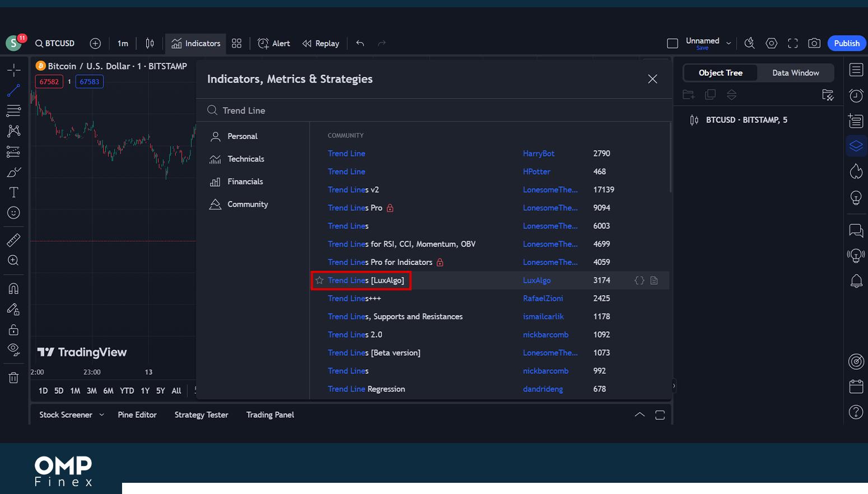This screenshot has height=494, width=868.
Task: Open notifications bell on right sidebar
Action: [x=856, y=281]
